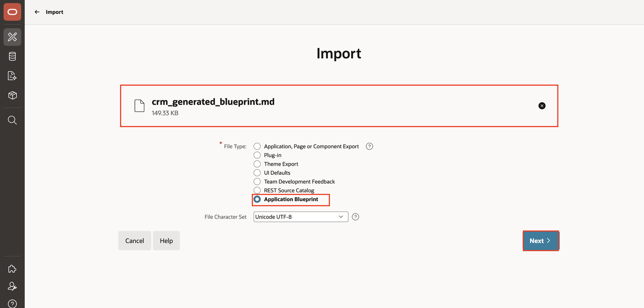Image resolution: width=644 pixels, height=308 pixels.
Task: Select the UI Defaults file type
Action: (x=257, y=173)
